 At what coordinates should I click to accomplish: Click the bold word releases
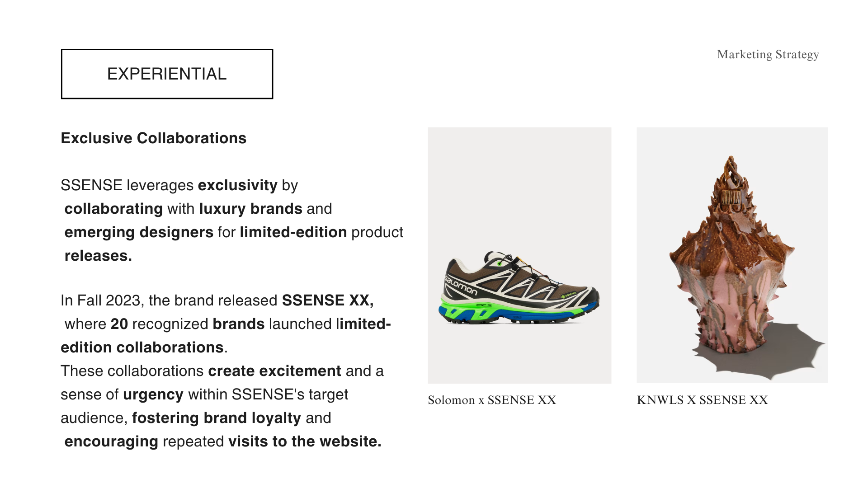[98, 256]
